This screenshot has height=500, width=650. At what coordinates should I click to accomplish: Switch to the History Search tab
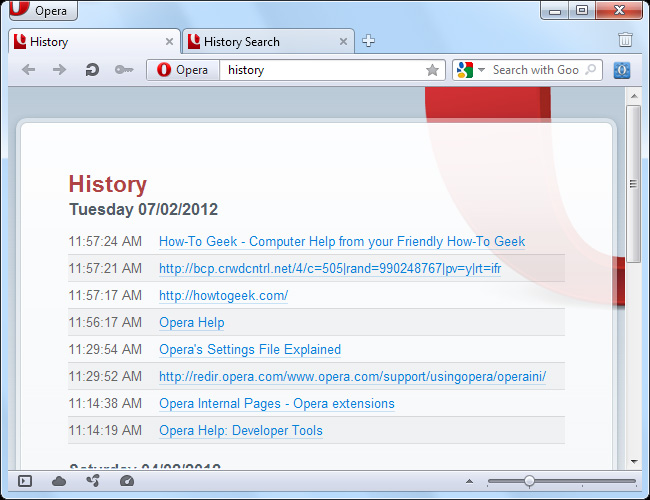(242, 42)
